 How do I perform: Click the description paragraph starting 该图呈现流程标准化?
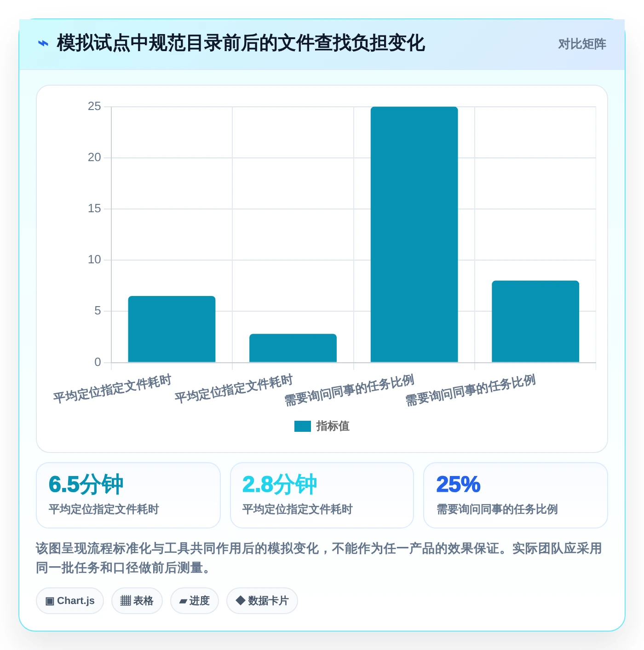(x=319, y=558)
